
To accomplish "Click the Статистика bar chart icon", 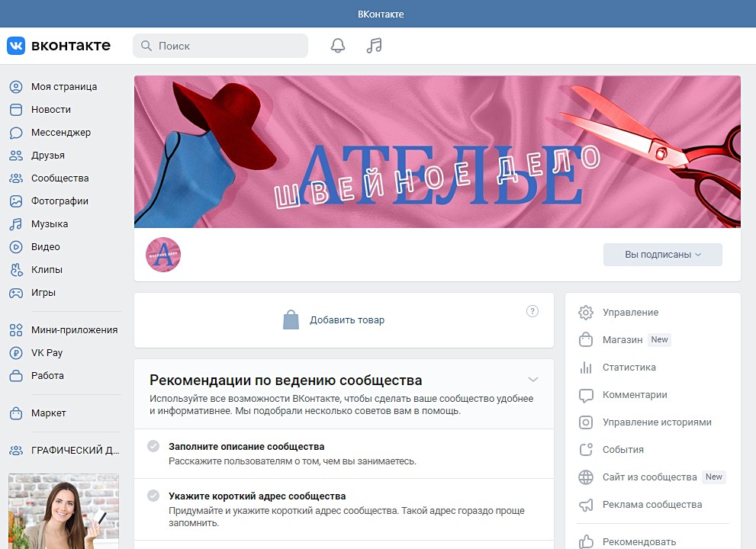I will pyautogui.click(x=586, y=368).
